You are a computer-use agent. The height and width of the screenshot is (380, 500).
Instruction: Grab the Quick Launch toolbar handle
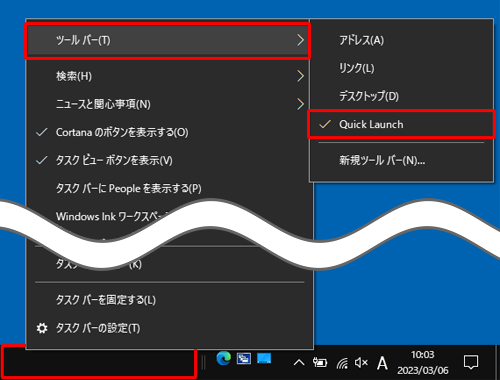(204, 362)
